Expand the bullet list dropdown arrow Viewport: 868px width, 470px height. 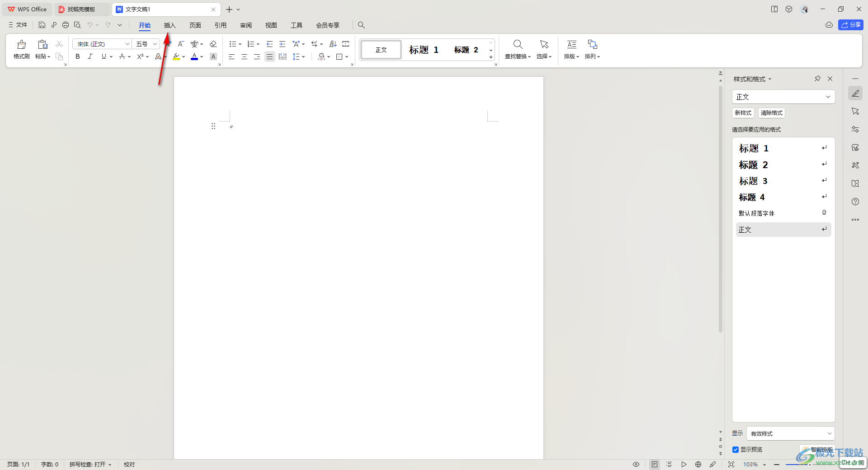(x=240, y=44)
